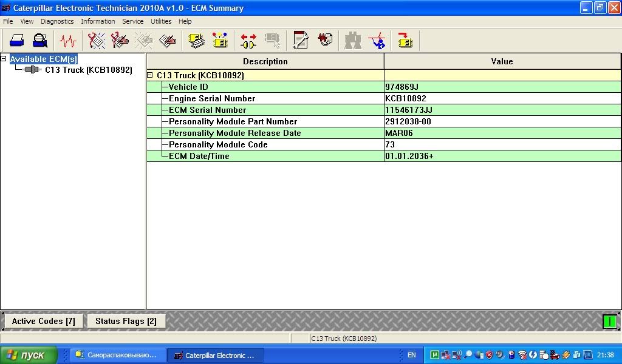Click the Connect/Disconnect plug icon
622x364 pixels.
click(248, 41)
